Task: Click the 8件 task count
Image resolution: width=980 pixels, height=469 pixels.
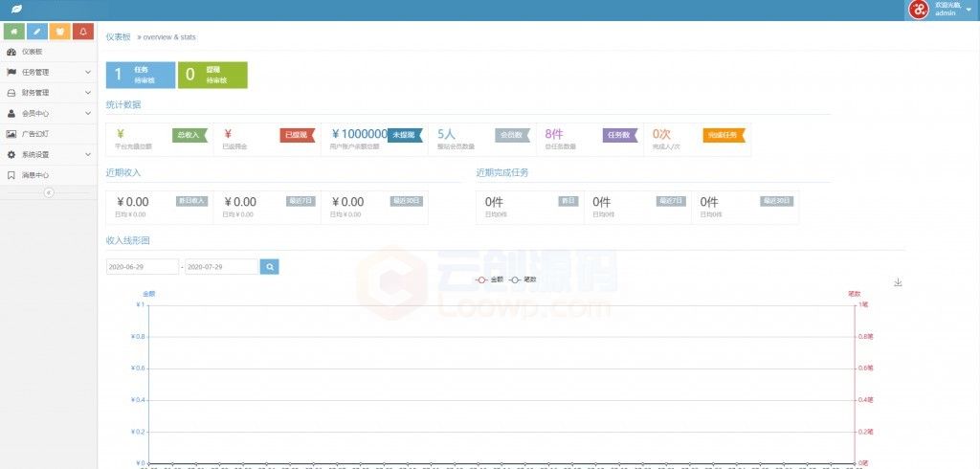Action: (x=554, y=134)
